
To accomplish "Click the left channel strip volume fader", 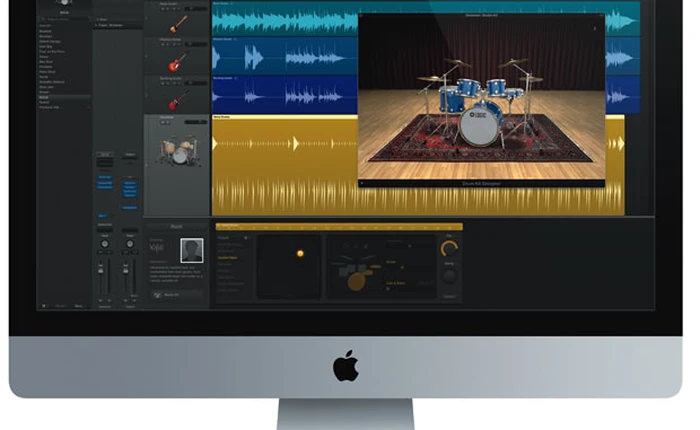I will coord(101,270).
